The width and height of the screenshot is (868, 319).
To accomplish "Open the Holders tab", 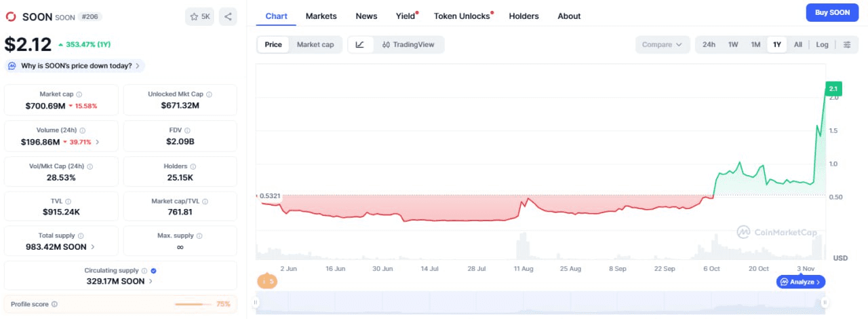I will (x=524, y=16).
